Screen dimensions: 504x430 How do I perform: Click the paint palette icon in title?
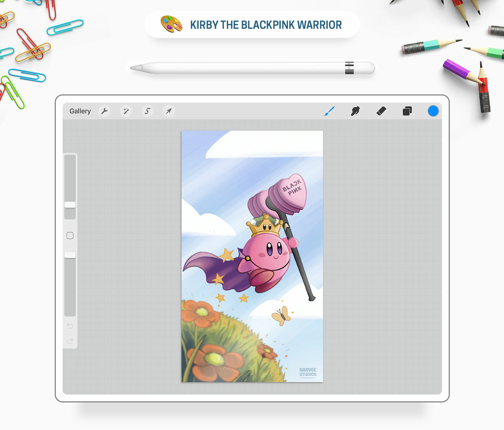pos(171,24)
